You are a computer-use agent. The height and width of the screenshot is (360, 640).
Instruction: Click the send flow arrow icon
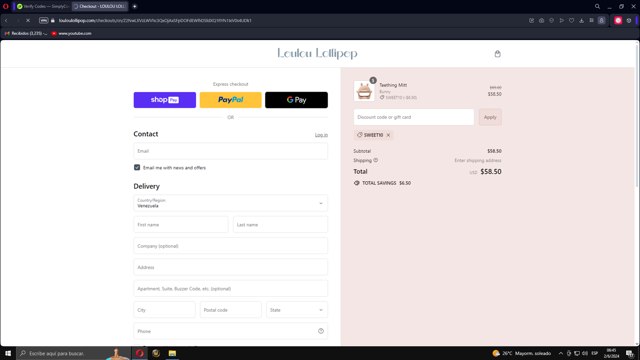coord(562,20)
